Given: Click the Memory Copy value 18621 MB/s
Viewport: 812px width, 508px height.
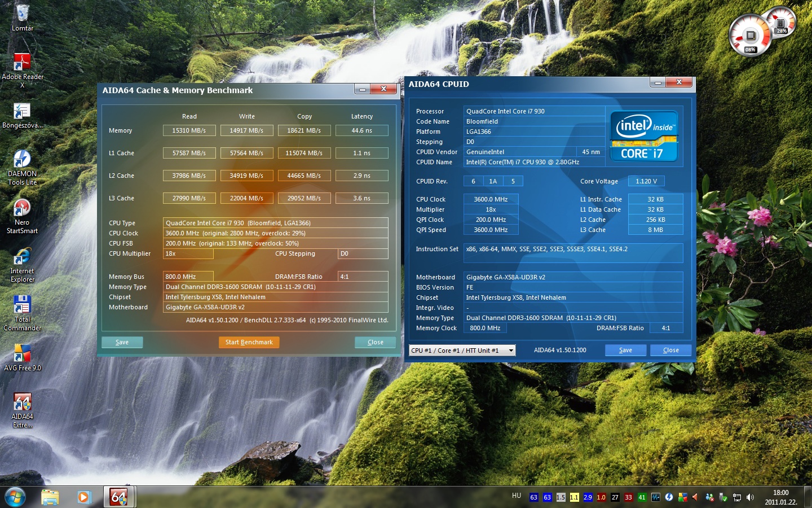Looking at the screenshot, I should (304, 130).
